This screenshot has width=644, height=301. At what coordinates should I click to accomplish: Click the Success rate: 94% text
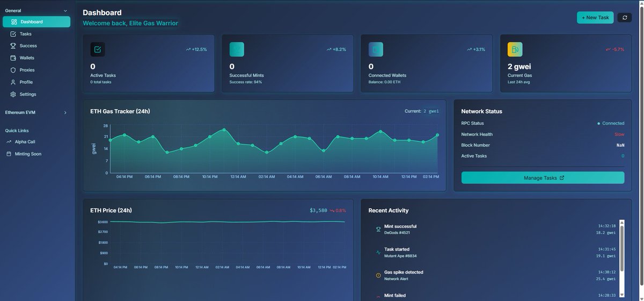(246, 82)
